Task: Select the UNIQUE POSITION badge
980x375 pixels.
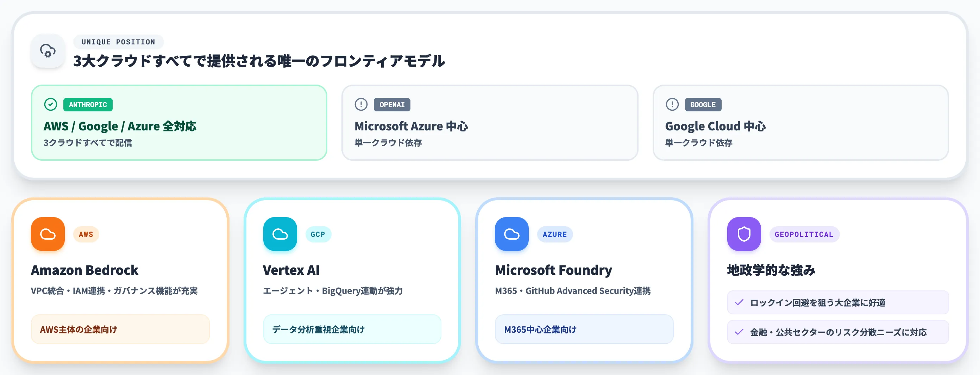Action: tap(118, 42)
